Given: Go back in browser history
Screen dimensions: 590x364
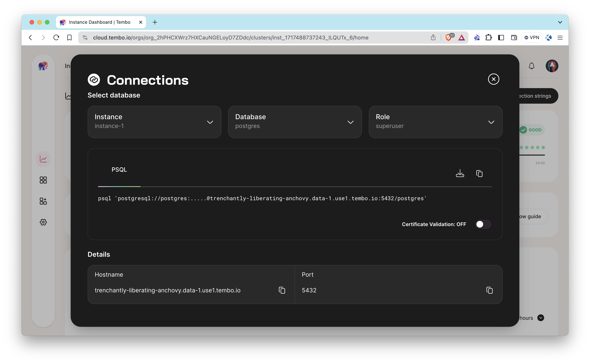Looking at the screenshot, I should coord(30,38).
